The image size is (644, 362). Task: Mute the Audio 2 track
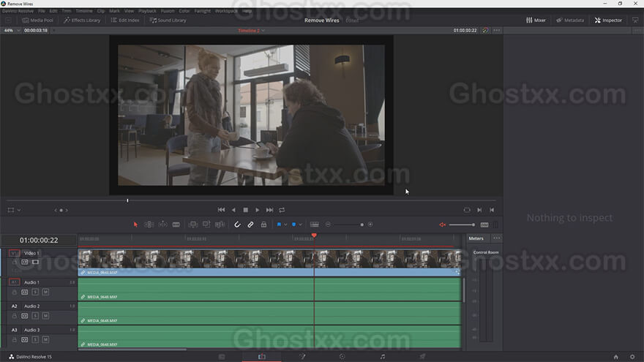click(45, 316)
